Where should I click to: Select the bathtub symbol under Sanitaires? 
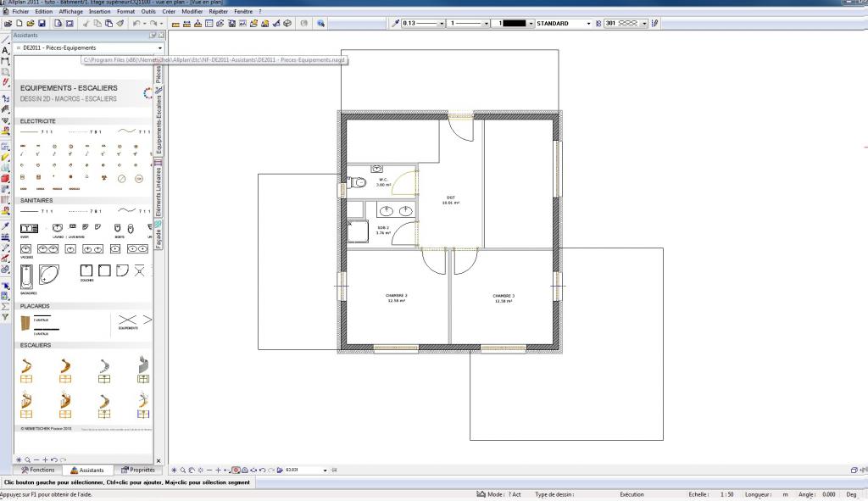[x=26, y=277]
